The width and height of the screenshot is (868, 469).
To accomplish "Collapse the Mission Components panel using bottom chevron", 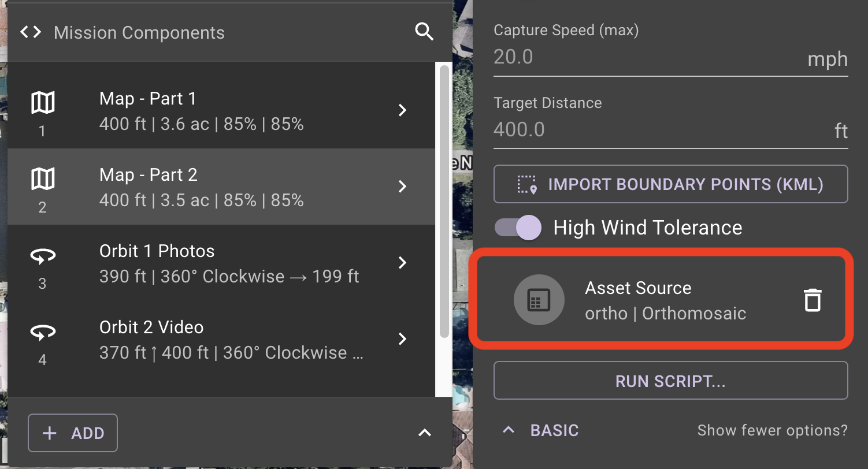I will pos(424,433).
